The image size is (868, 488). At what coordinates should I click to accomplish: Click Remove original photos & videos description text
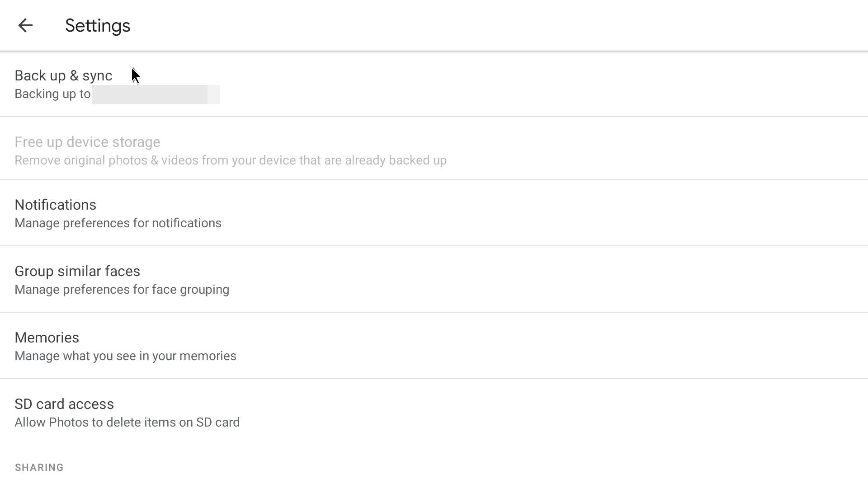(x=230, y=160)
